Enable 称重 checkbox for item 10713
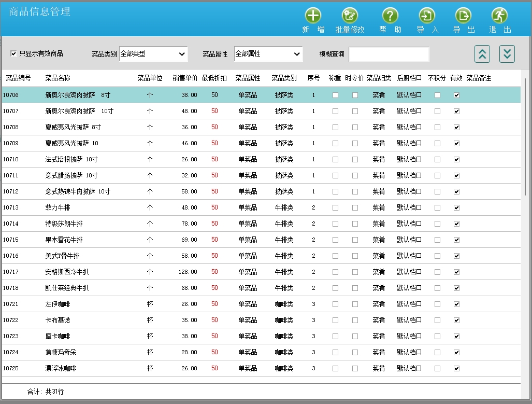This screenshot has height=404, width=532. point(335,207)
